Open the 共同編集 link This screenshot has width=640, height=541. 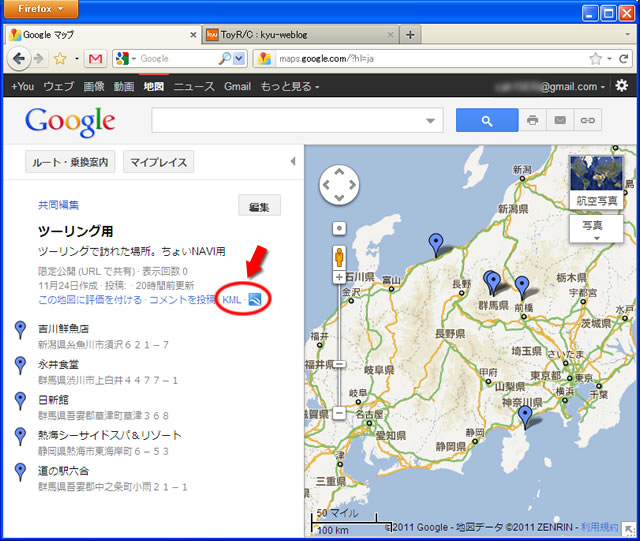coord(58,205)
